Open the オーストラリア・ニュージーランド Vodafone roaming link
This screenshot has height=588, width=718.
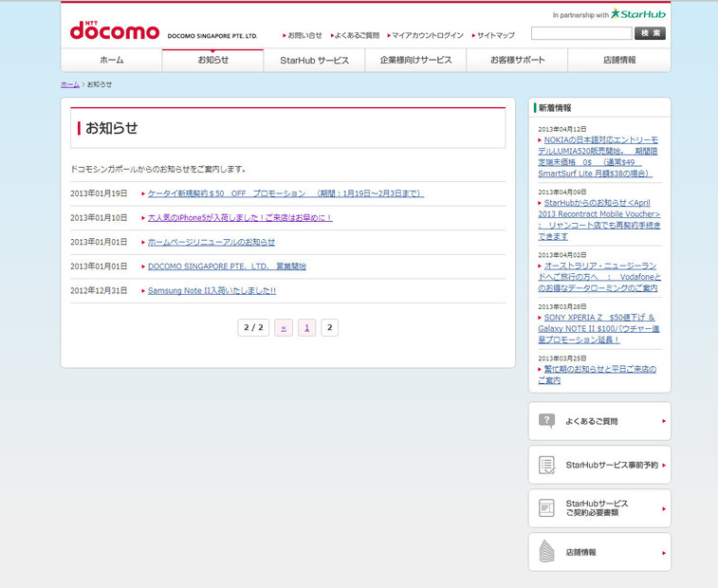point(599,277)
